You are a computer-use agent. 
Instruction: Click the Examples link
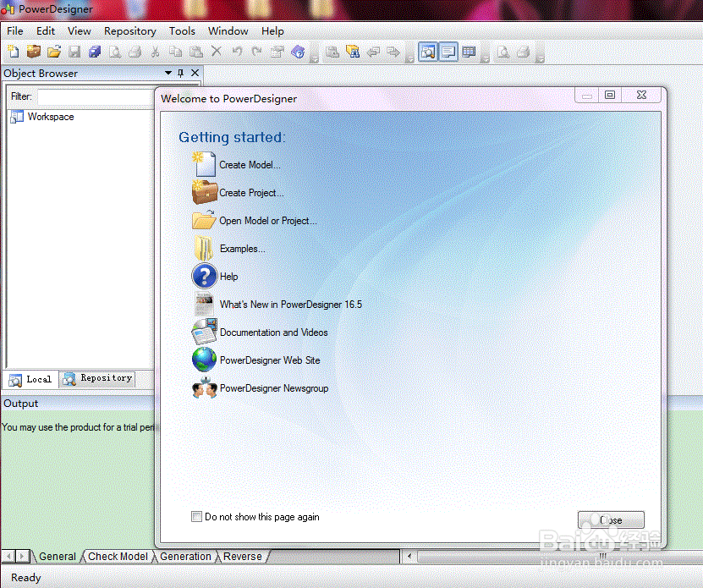(242, 249)
